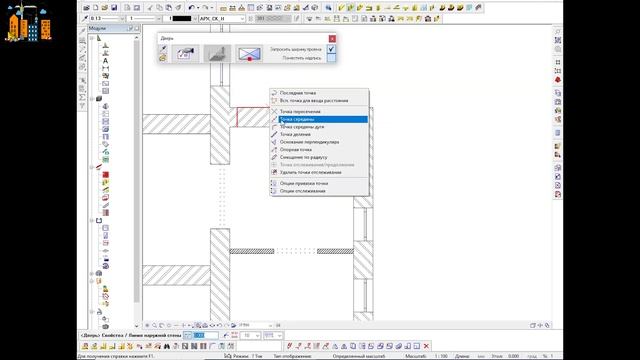This screenshot has height=360, width=640.
Task: Click the pen icon left of 0.13 field
Action: click(x=85, y=19)
